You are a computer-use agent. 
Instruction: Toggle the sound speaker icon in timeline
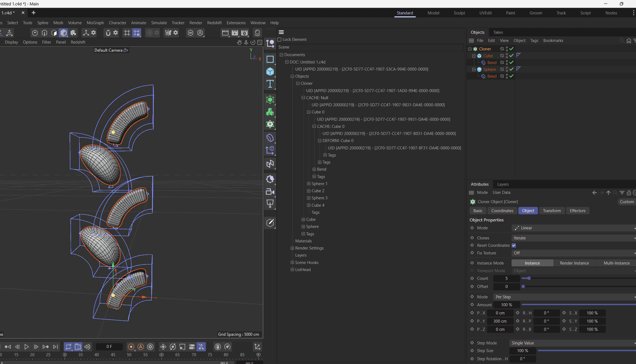coord(88,347)
